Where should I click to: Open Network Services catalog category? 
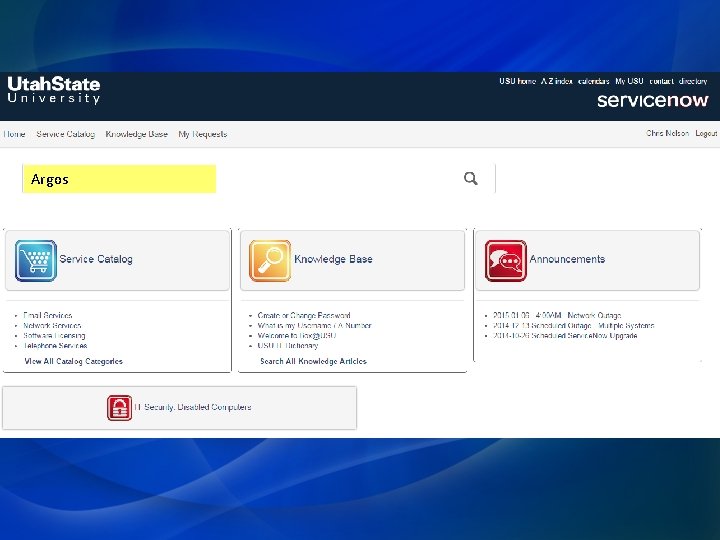pos(52,326)
